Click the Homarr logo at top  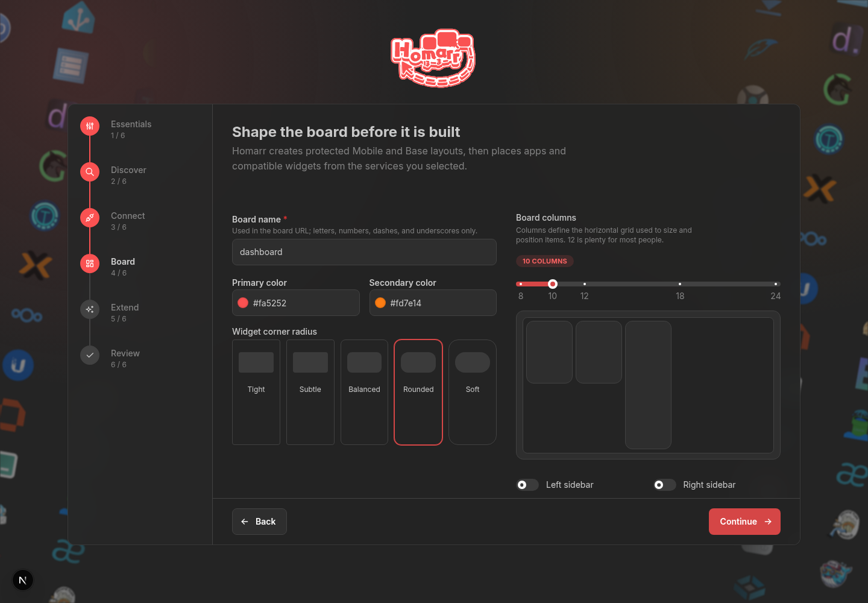(x=433, y=58)
